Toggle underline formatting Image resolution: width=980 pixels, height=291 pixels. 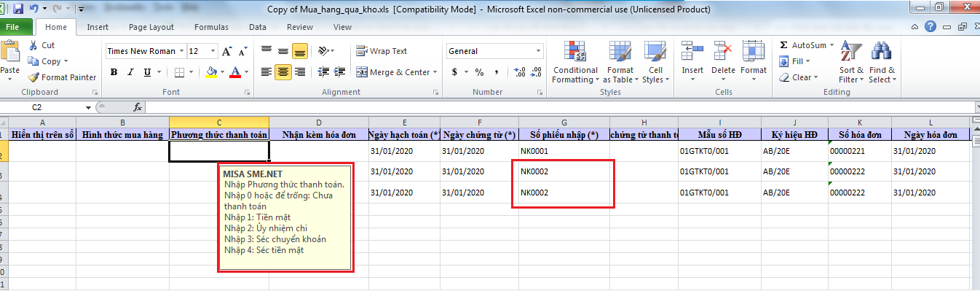[148, 72]
